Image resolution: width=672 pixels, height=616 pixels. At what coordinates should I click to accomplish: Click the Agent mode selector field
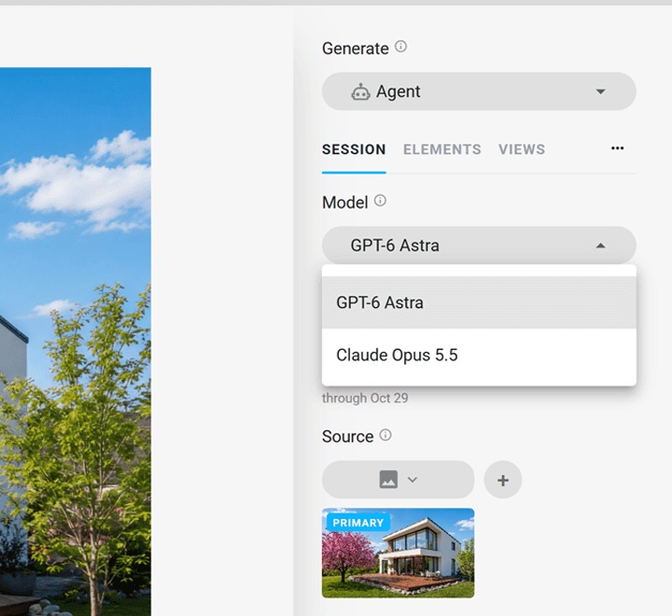(x=479, y=91)
